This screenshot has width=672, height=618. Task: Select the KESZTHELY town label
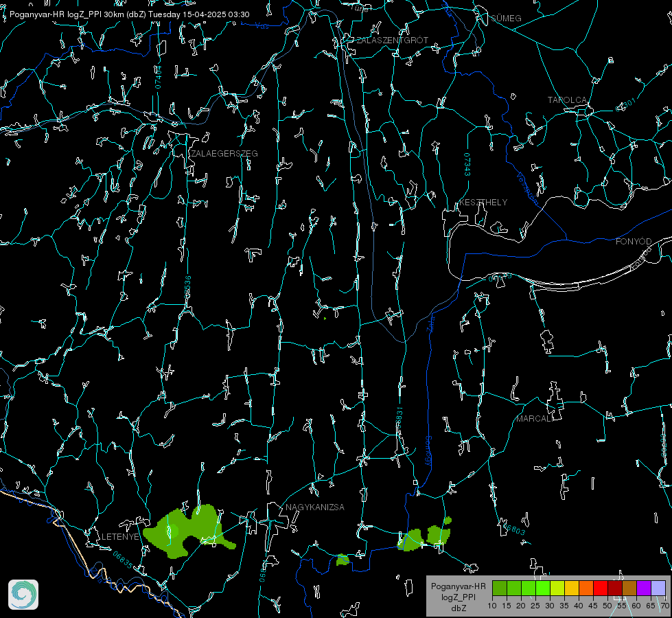click(x=483, y=203)
